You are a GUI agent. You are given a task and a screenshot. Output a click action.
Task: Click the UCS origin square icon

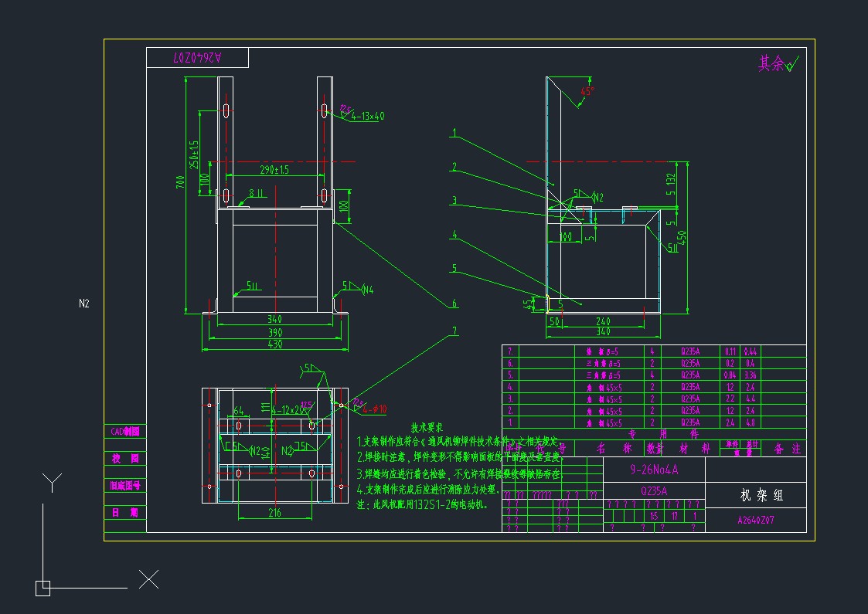(x=43, y=588)
